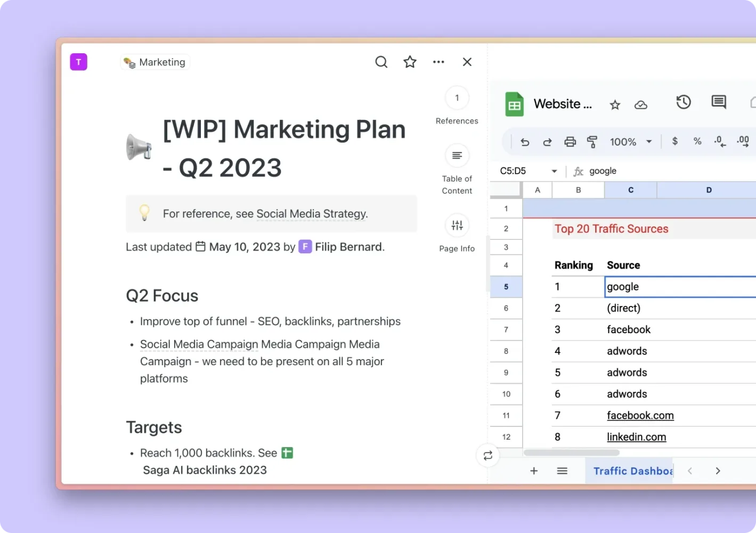Open the Marketing collection tag
This screenshot has width=756, height=533.
(x=155, y=62)
